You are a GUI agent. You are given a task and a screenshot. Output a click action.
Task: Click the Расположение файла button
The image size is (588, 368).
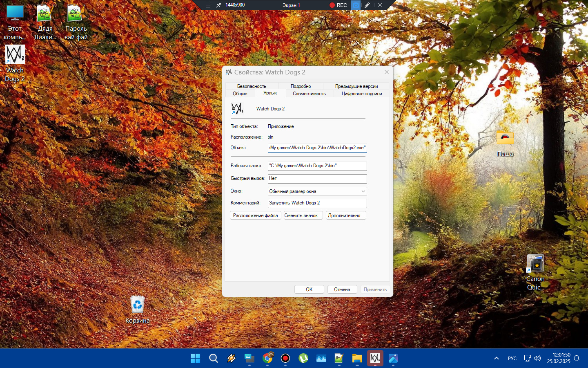[255, 215]
